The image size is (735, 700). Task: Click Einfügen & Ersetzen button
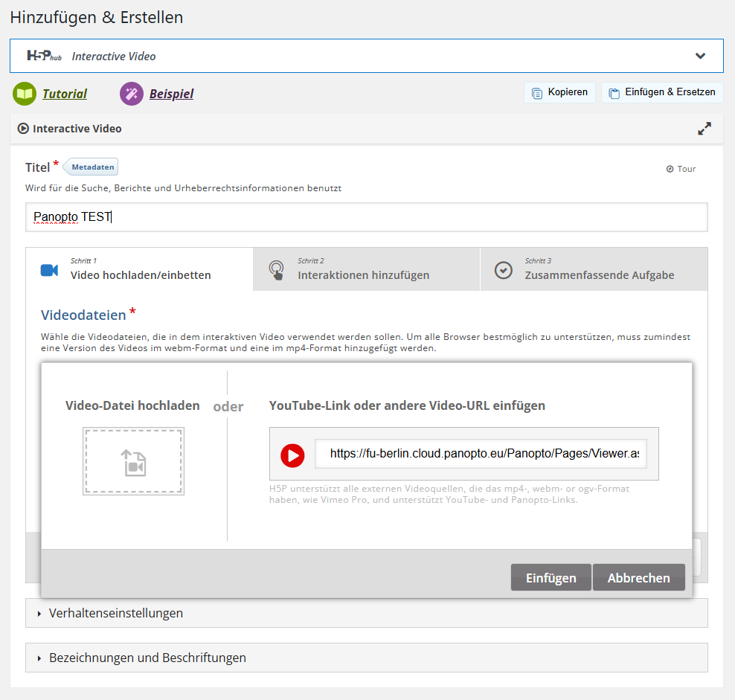click(x=661, y=92)
